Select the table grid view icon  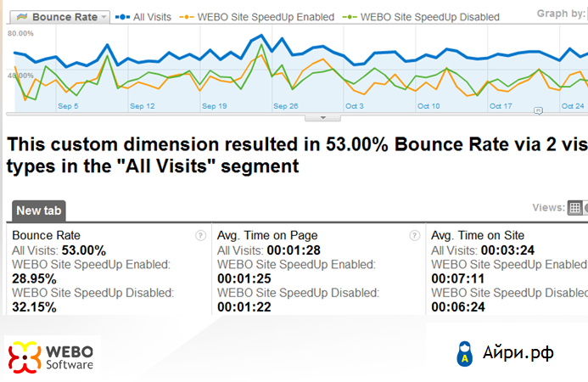click(575, 207)
